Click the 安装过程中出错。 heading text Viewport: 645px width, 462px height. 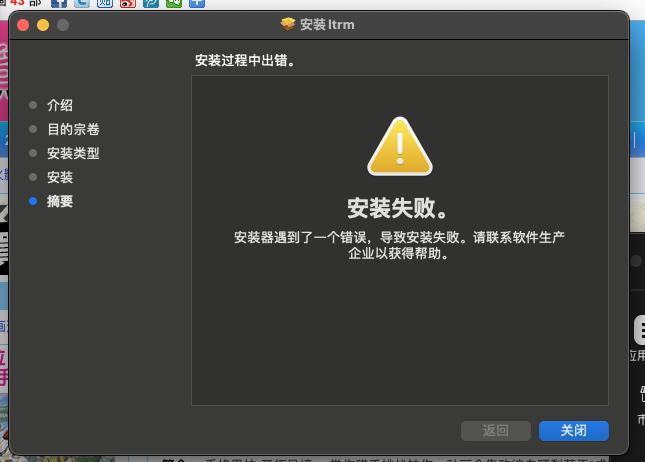pos(245,60)
